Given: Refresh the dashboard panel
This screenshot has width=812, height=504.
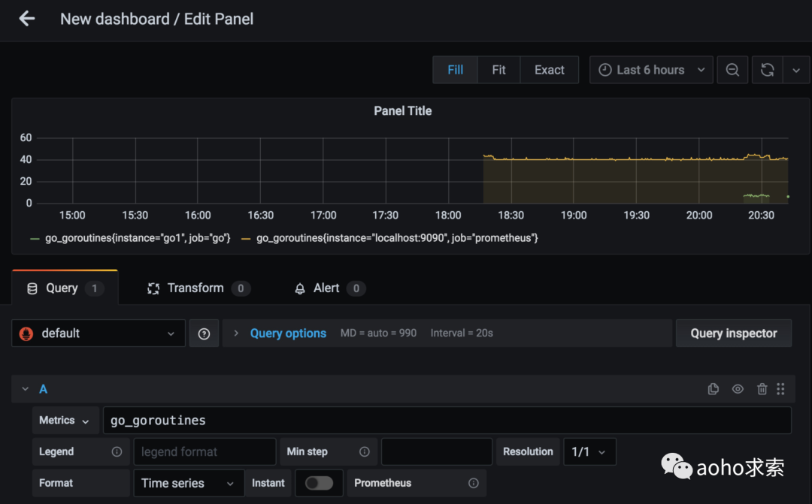Looking at the screenshot, I should point(768,70).
